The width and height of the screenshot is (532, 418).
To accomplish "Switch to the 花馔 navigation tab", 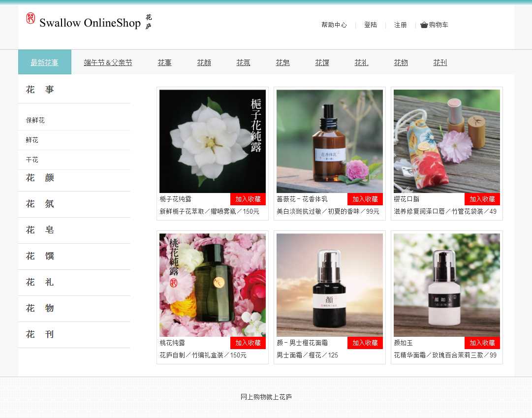I will (322, 63).
